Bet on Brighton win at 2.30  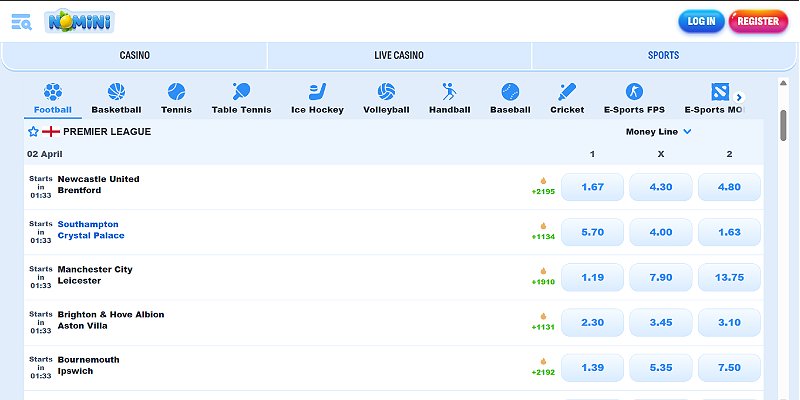(x=592, y=322)
